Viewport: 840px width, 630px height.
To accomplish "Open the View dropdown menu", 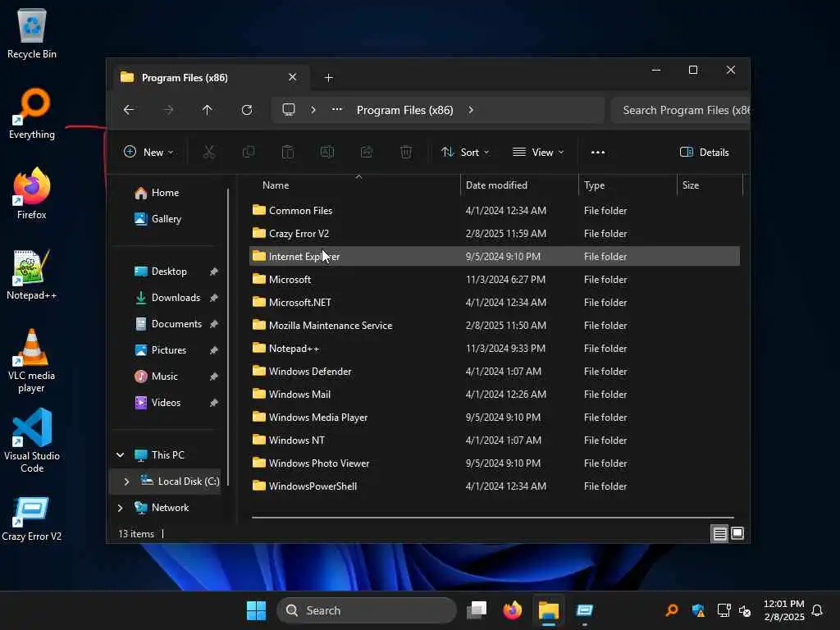I will click(538, 152).
